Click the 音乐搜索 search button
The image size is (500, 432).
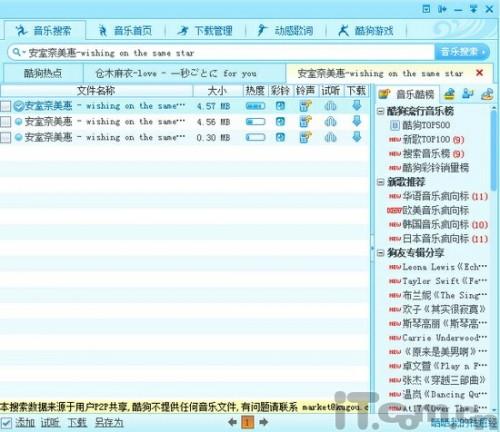click(462, 52)
